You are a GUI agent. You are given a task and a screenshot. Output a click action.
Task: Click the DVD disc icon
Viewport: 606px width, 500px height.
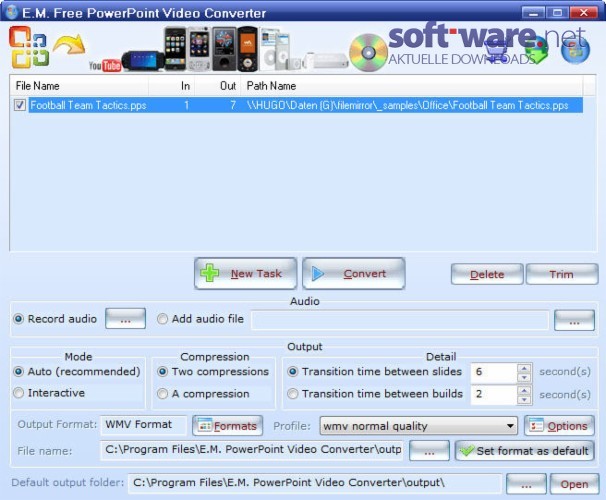(x=368, y=53)
